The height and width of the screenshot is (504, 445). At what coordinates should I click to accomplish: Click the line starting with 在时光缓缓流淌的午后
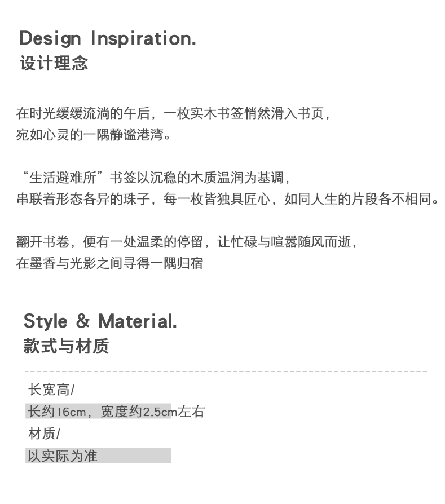point(173,113)
